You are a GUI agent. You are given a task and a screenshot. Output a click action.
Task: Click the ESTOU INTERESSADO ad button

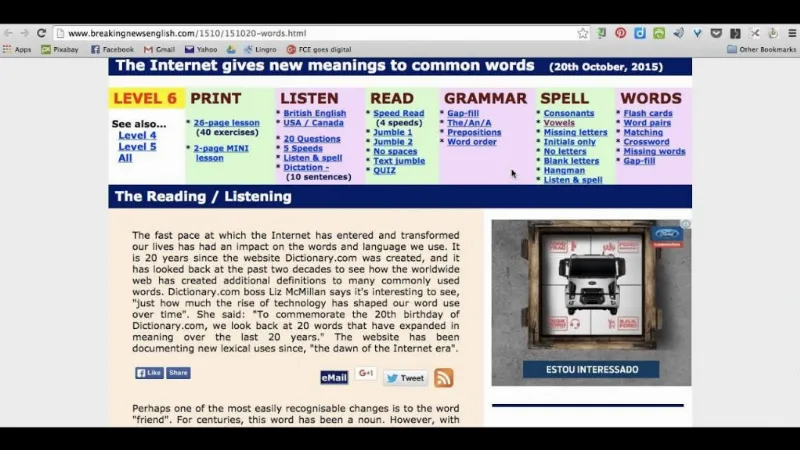[591, 369]
